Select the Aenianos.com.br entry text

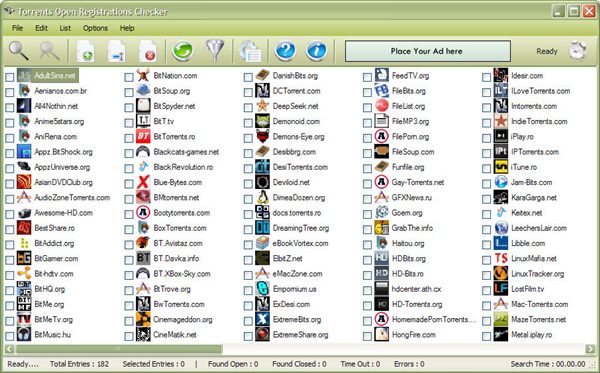60,91
